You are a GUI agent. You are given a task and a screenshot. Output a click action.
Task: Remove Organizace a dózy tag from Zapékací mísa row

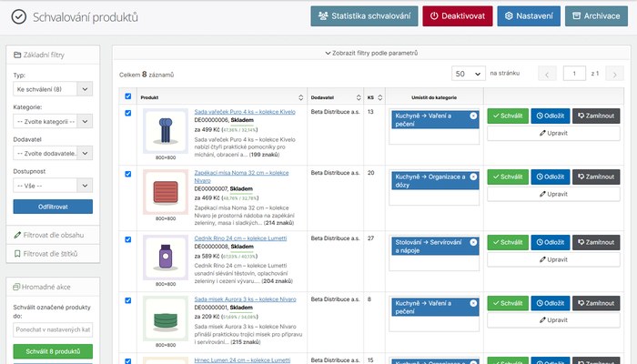(473, 177)
